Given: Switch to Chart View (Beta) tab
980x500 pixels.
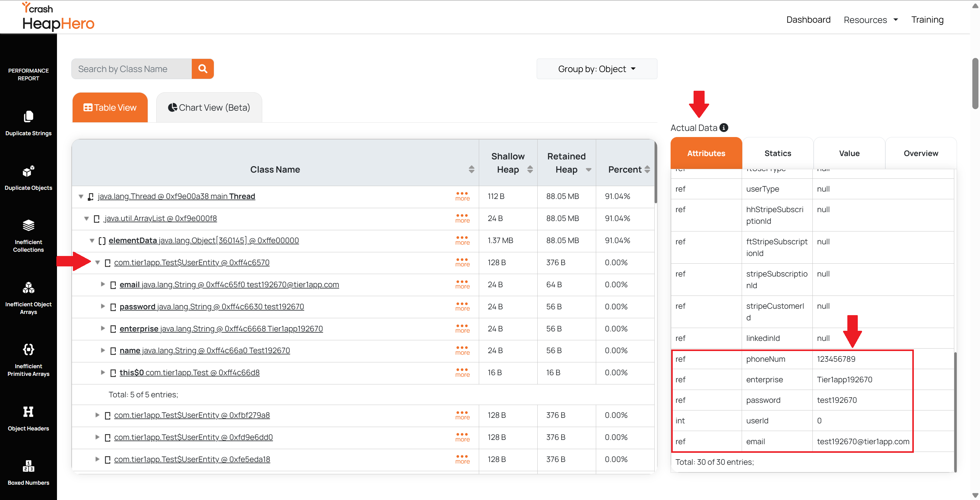Looking at the screenshot, I should (209, 108).
